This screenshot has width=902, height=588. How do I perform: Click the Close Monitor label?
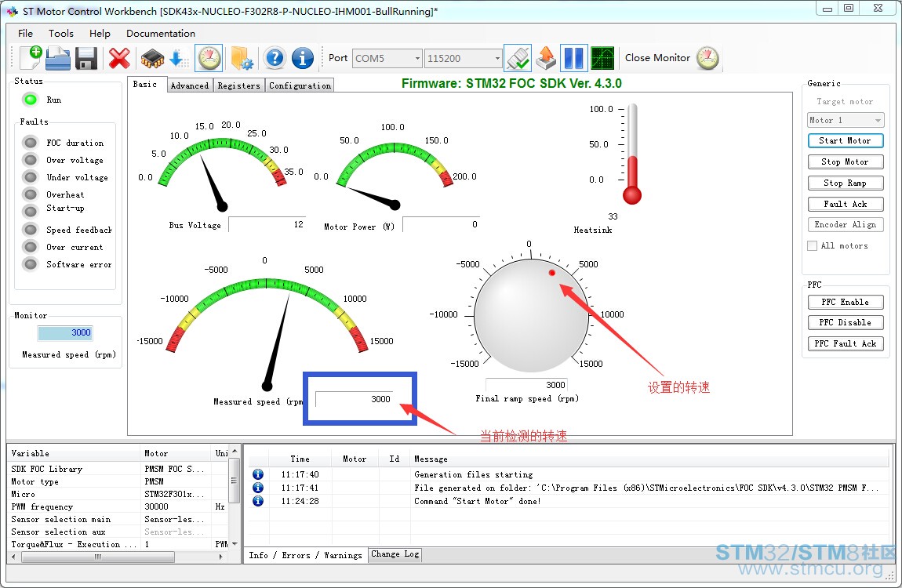click(657, 57)
